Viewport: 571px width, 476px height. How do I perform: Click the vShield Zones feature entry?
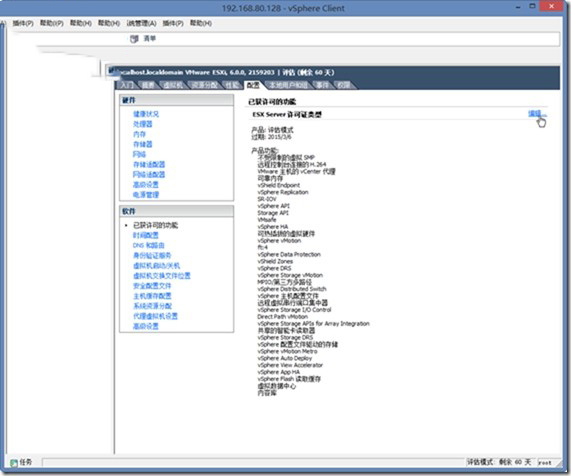point(275,261)
